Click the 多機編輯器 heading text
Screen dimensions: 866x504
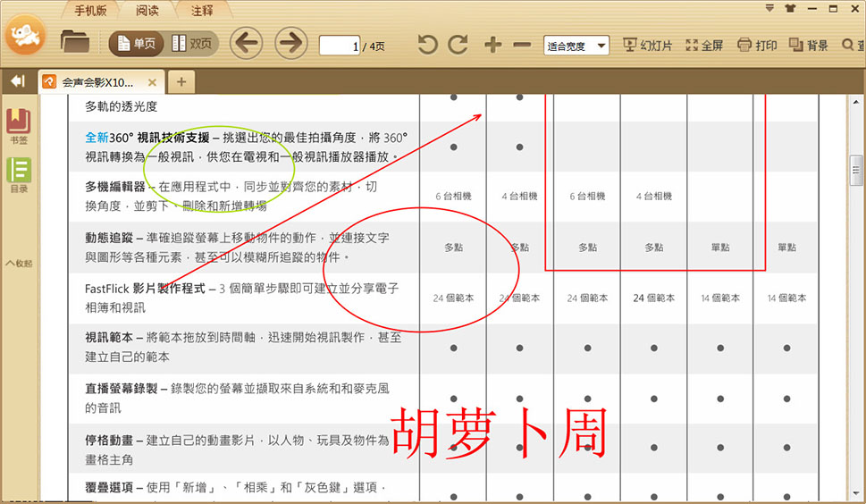click(x=115, y=187)
